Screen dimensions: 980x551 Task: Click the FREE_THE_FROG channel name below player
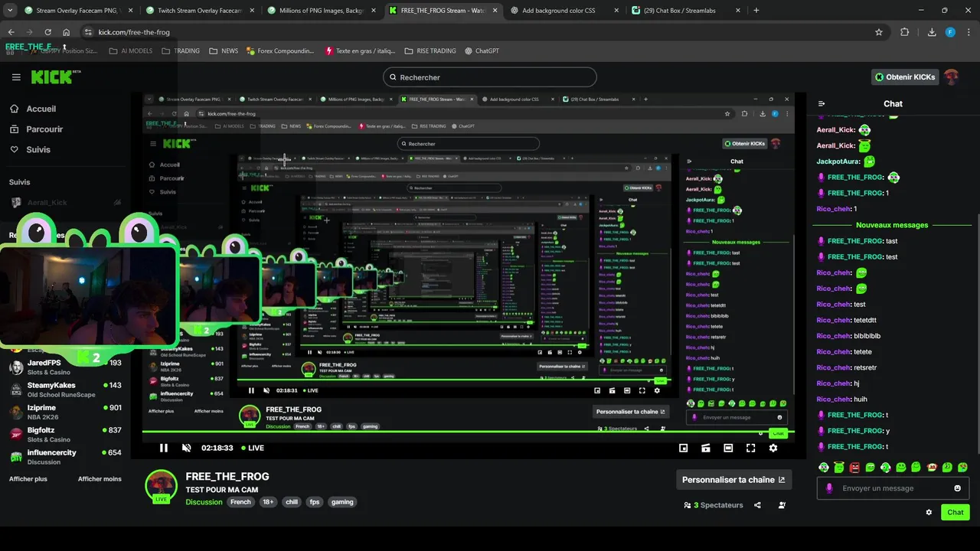227,477
